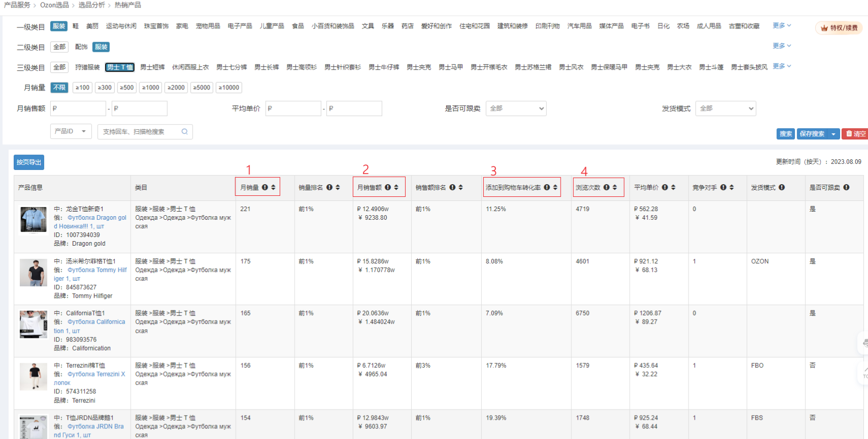
Task: Open the 是否可跟卖 dropdown
Action: tap(516, 108)
